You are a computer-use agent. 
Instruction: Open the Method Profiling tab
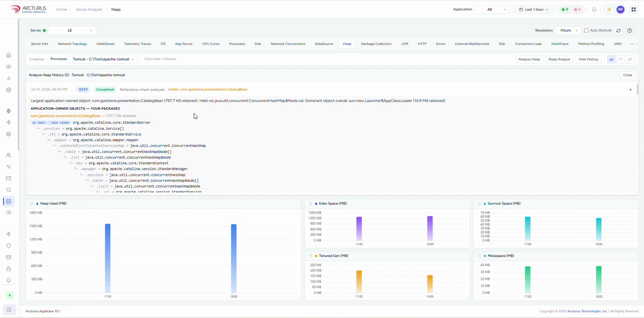click(591, 44)
